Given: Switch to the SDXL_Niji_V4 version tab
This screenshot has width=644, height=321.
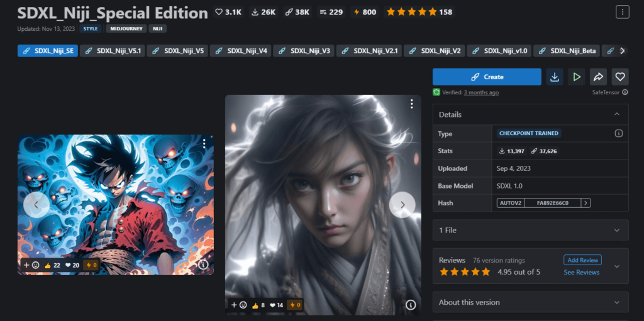Looking at the screenshot, I should point(241,51).
